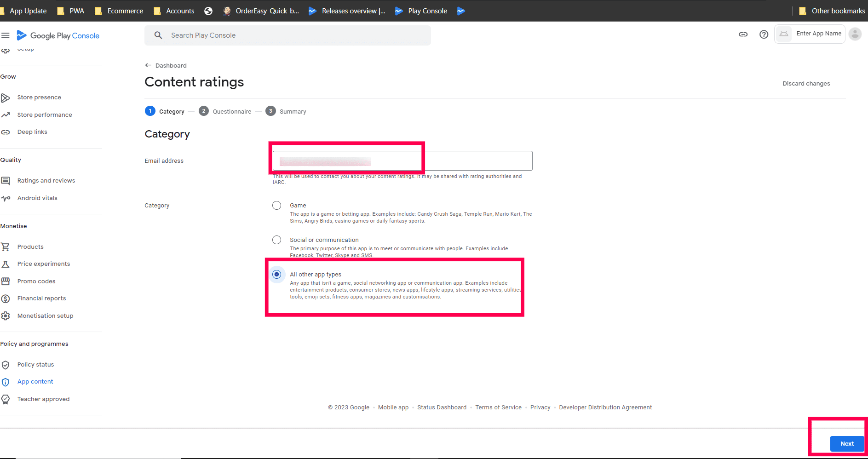Open Monetisation setup page
The width and height of the screenshot is (868, 459).
(45, 316)
